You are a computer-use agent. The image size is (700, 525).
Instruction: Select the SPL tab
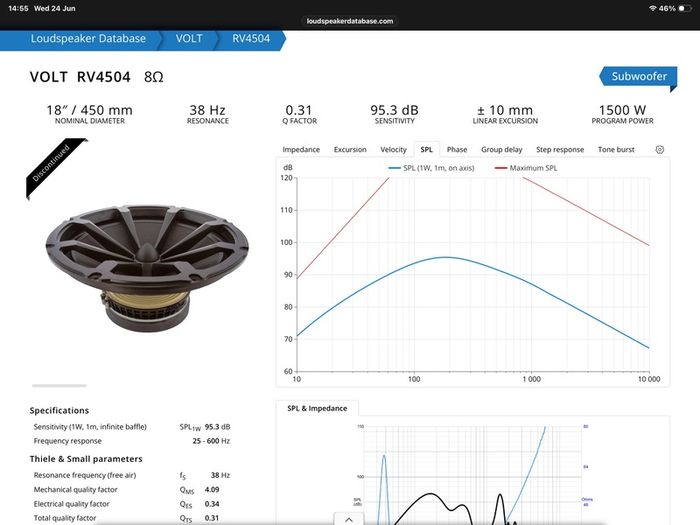point(426,150)
